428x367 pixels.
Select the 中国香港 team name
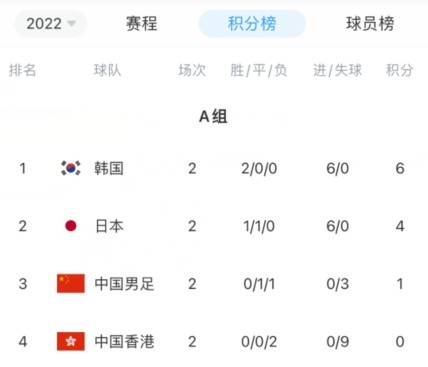(124, 342)
